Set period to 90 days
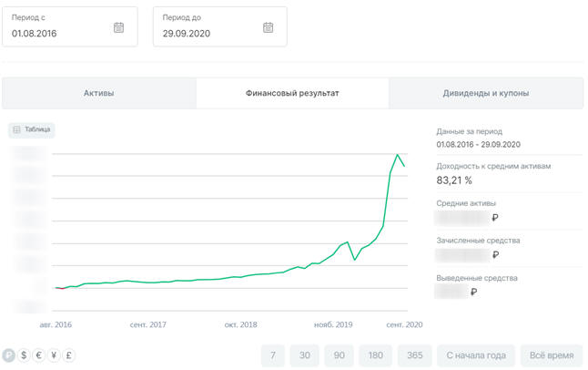 click(339, 355)
